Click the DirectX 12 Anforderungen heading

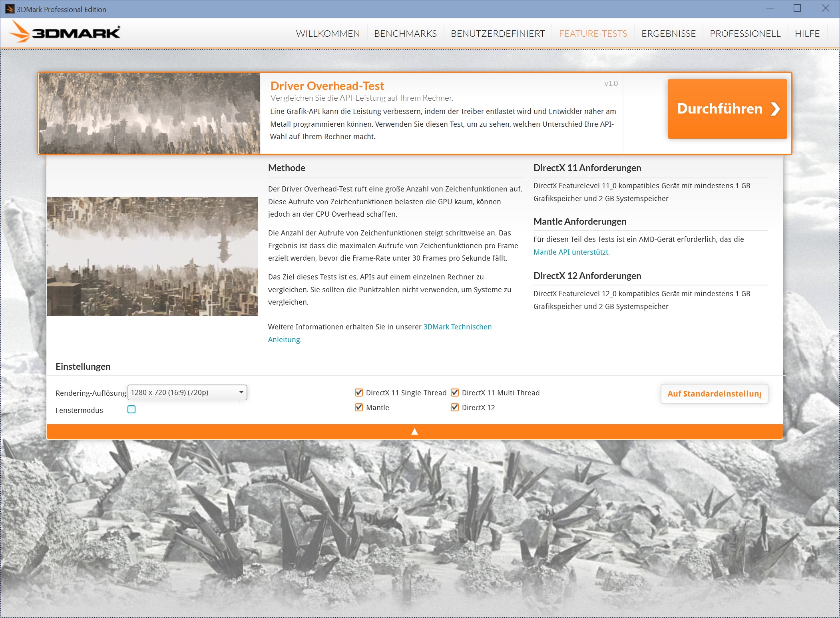tap(587, 276)
